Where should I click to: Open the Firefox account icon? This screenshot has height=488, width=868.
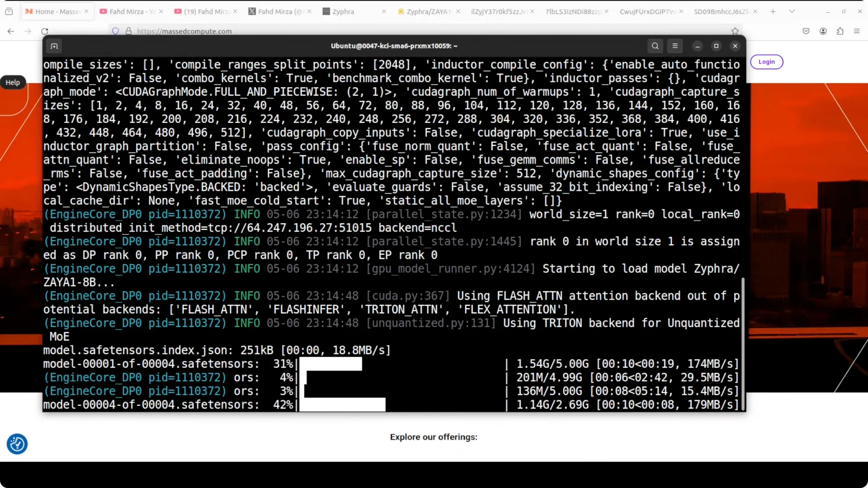tap(823, 31)
